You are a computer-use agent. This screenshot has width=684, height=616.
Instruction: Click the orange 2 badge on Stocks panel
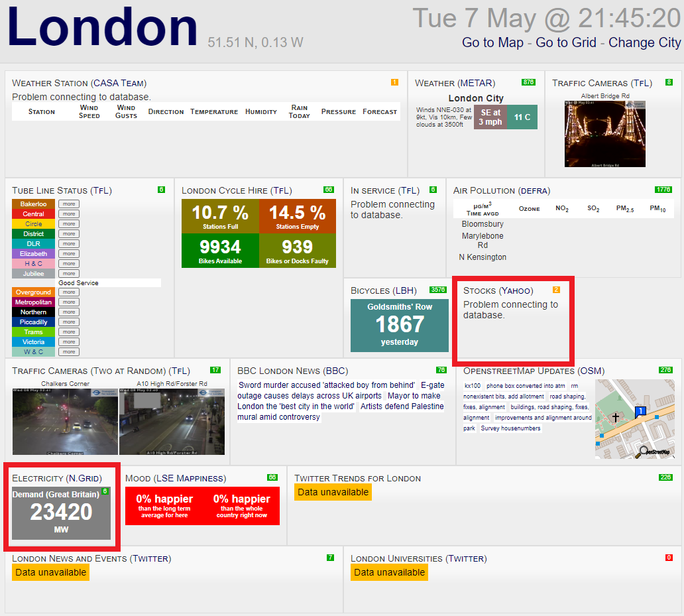(x=556, y=290)
